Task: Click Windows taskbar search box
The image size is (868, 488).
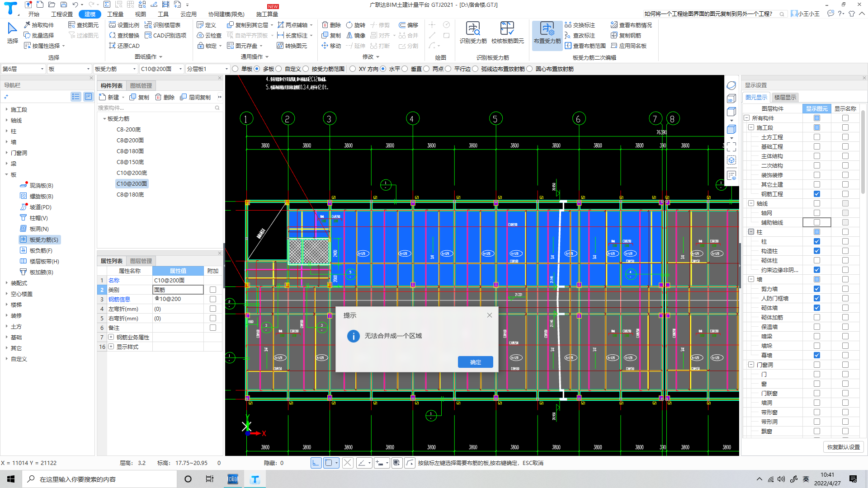Action: 99,479
